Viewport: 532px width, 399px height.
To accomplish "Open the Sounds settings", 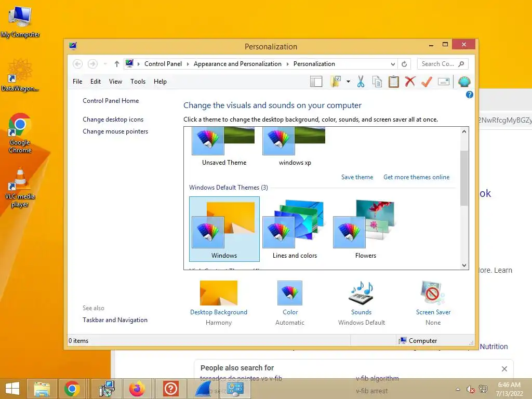I will (x=362, y=303).
